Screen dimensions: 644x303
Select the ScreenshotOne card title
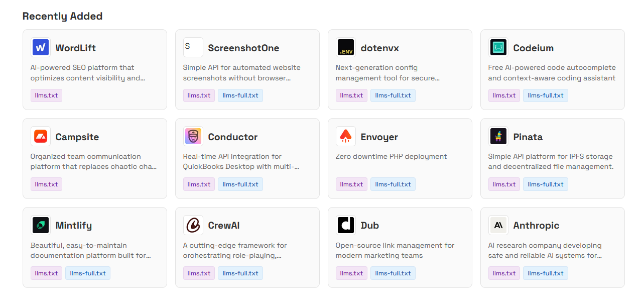click(x=243, y=48)
